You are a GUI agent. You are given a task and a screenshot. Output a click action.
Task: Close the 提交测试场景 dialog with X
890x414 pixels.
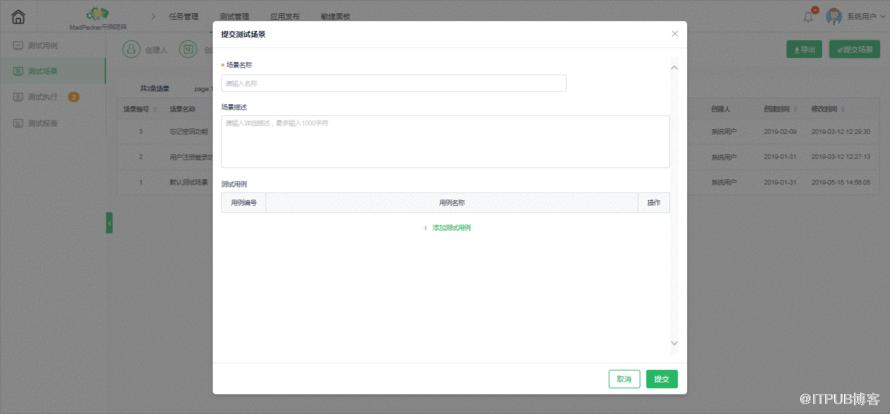pyautogui.click(x=675, y=34)
